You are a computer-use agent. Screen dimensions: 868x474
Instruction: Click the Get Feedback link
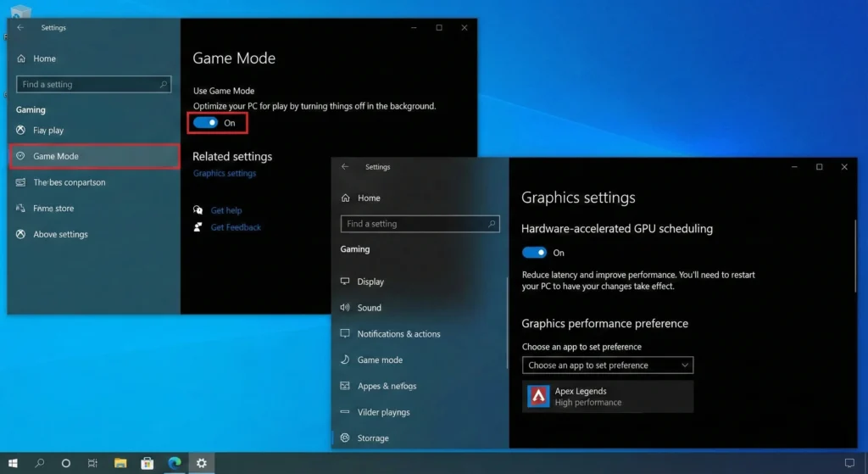point(236,227)
